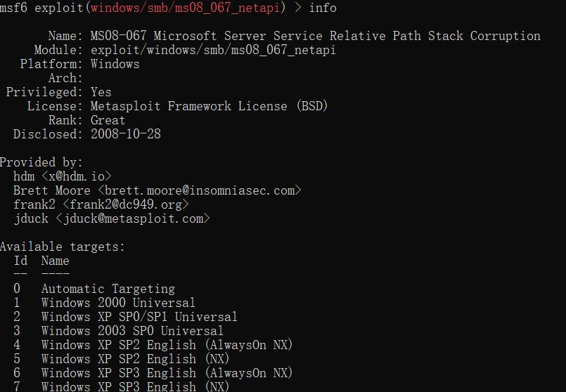The image size is (566, 392).
Task: Click the jduck@metasploit.com email address
Action: (x=133, y=218)
